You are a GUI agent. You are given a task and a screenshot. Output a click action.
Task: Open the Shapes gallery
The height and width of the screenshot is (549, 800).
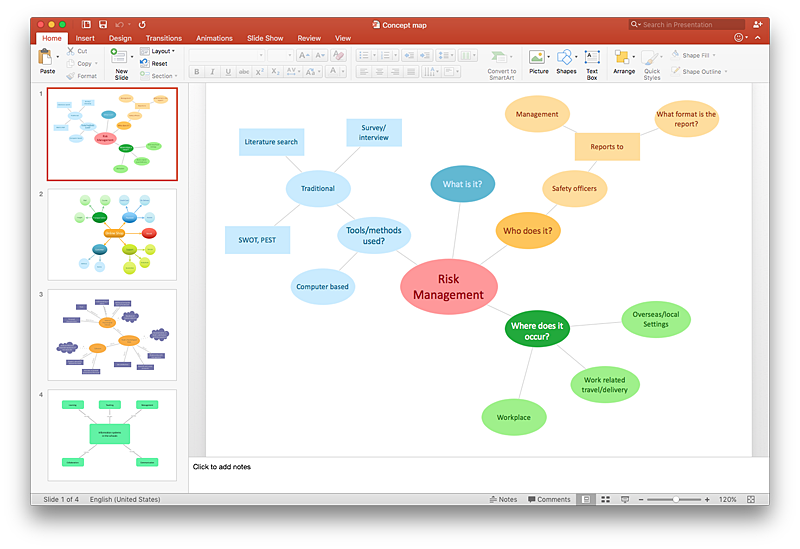coord(566,62)
